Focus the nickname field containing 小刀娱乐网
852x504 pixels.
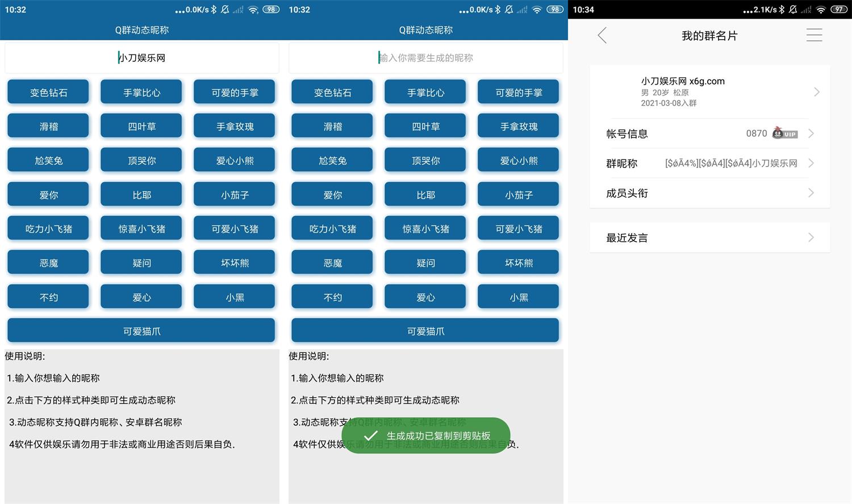142,58
